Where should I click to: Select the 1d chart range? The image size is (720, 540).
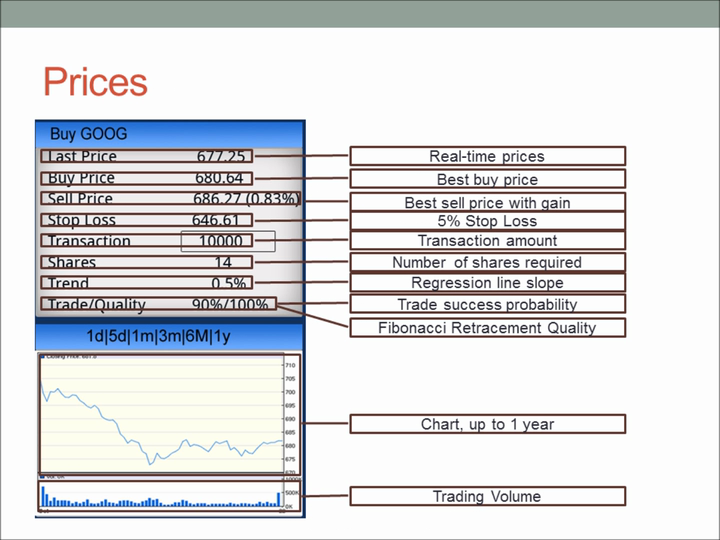pyautogui.click(x=96, y=336)
